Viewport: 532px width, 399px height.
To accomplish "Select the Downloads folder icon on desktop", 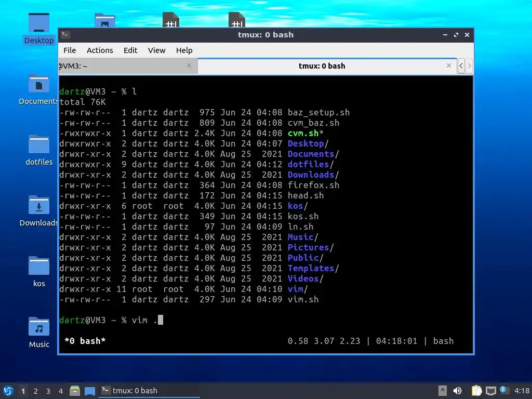I will coord(38,211).
